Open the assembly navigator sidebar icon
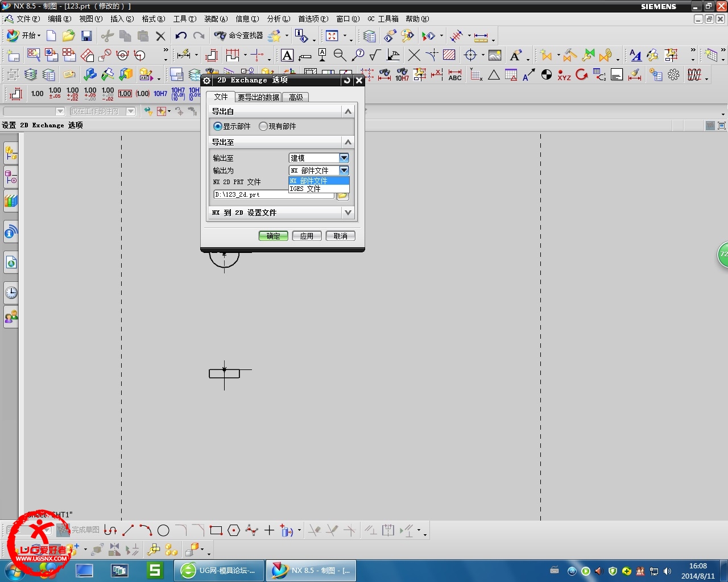 tap(11, 152)
